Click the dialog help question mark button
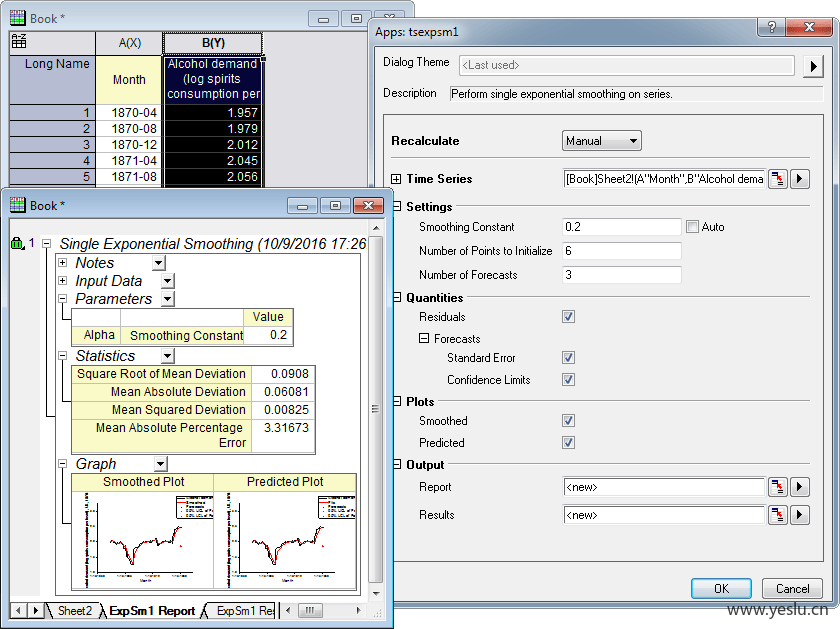840x629 pixels. [771, 27]
